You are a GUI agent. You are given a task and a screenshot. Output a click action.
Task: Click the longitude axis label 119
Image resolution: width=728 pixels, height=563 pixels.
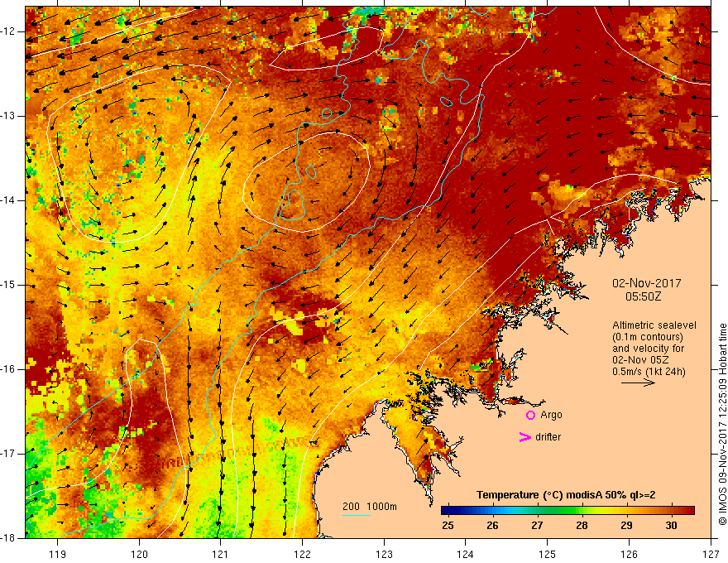[x=57, y=554]
